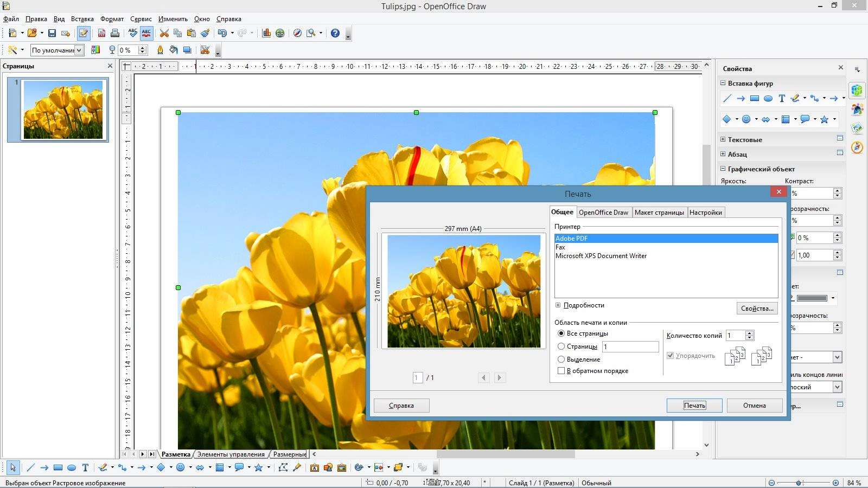Open the sidebar Navigator compass icon
The width and height of the screenshot is (868, 488).
[x=857, y=147]
